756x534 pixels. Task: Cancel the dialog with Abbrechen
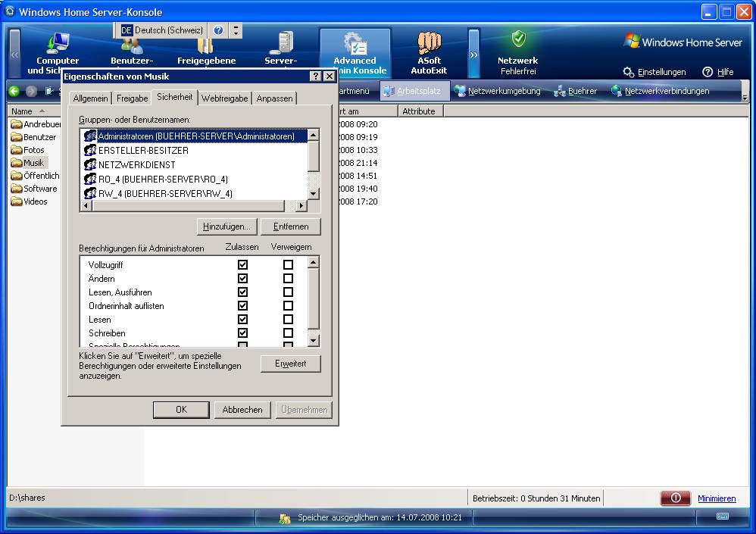[x=242, y=410]
